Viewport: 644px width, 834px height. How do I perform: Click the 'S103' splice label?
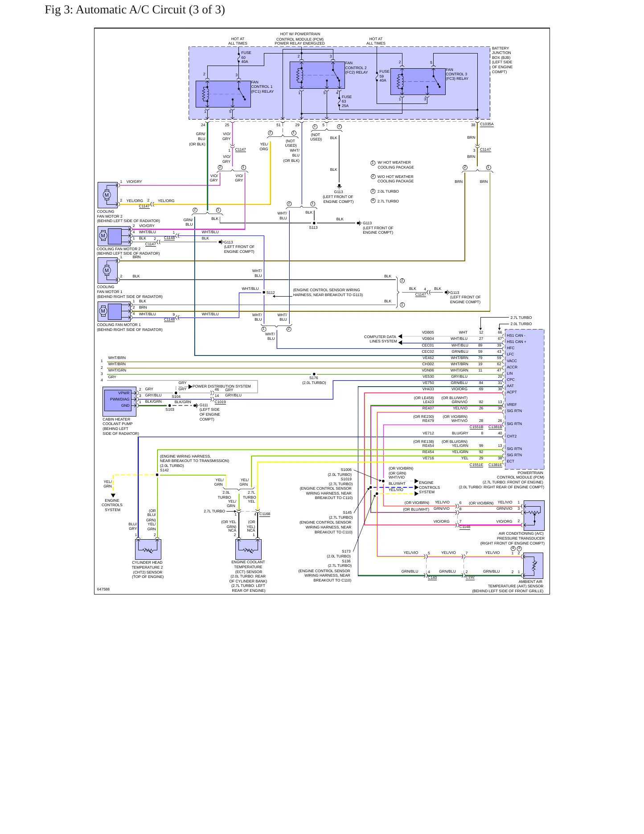click(x=170, y=409)
